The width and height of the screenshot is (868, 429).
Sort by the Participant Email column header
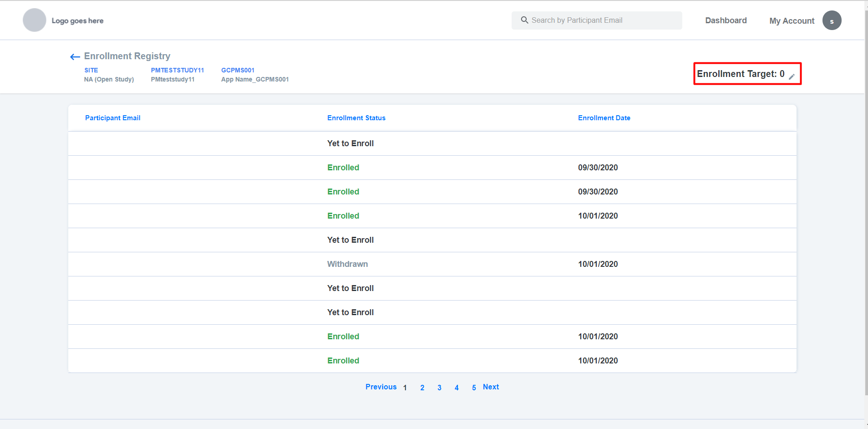coord(112,117)
